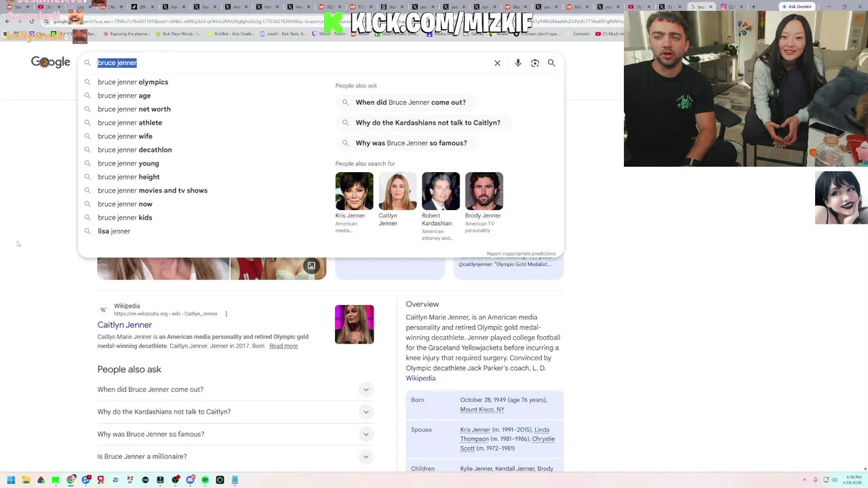
Task: Open the Wikipedia link under Overview
Action: click(420, 378)
